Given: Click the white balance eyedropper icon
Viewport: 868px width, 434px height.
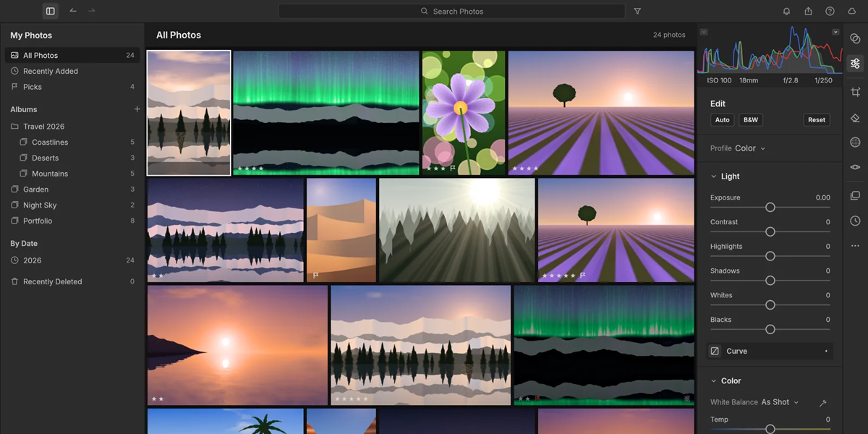Looking at the screenshot, I should point(822,403).
